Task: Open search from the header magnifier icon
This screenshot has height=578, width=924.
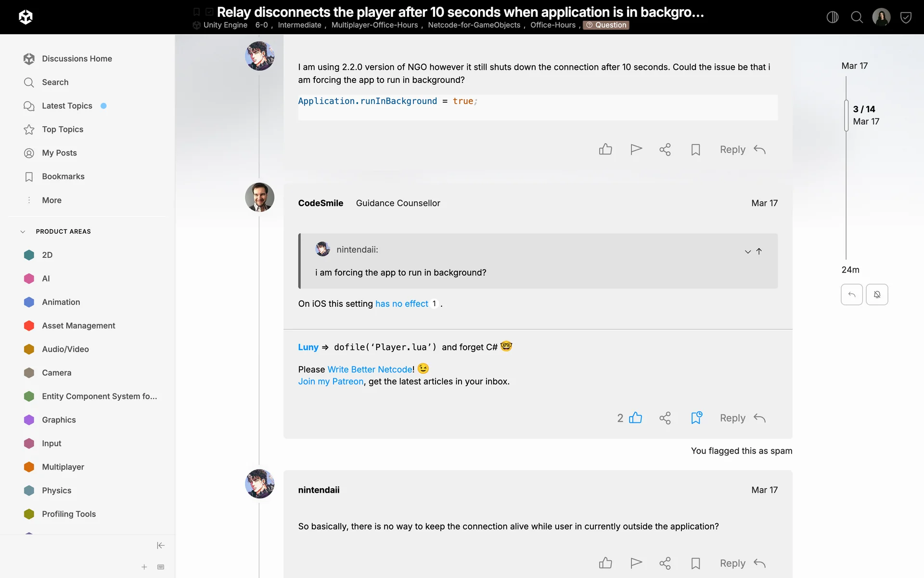Action: [857, 17]
